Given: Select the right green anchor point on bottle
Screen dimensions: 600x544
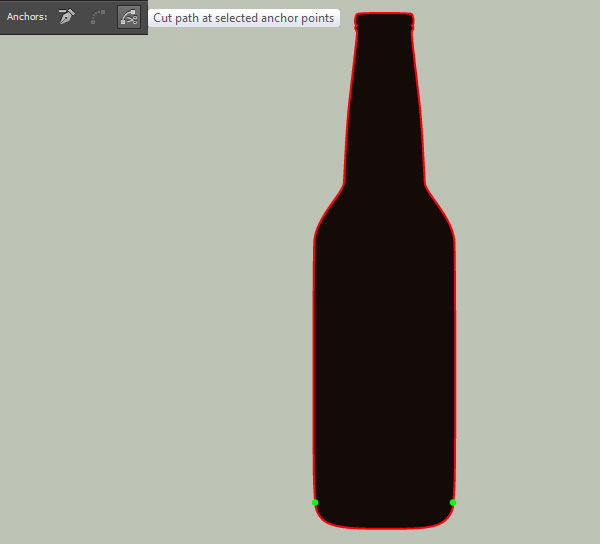Looking at the screenshot, I should click(x=453, y=502).
